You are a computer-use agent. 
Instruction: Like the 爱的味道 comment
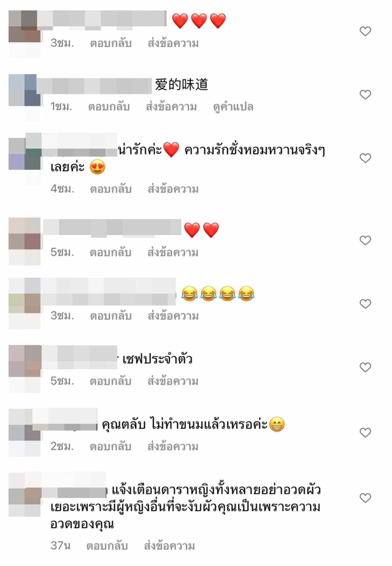click(365, 95)
